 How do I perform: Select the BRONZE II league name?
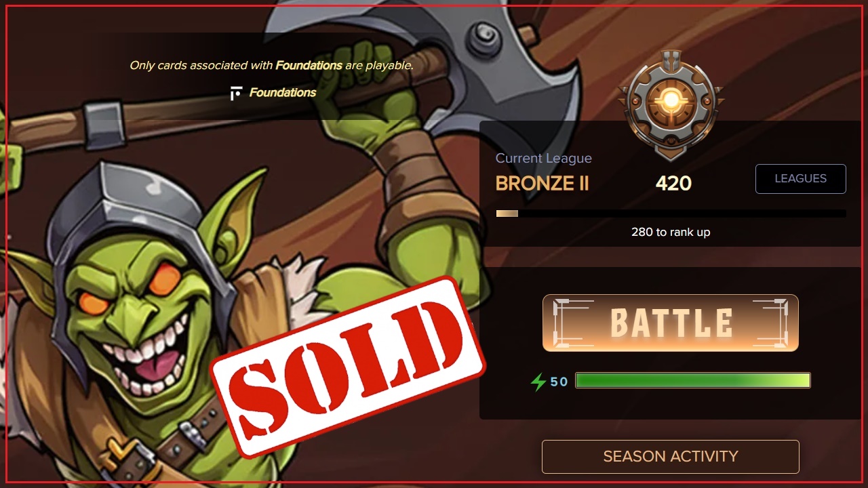[542, 183]
